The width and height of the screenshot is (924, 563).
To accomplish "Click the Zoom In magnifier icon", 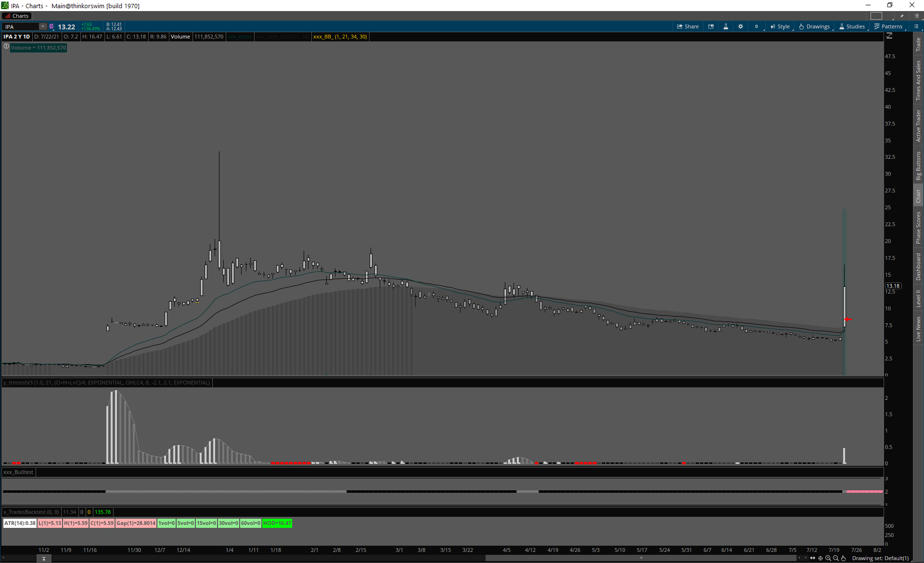I will click(828, 558).
